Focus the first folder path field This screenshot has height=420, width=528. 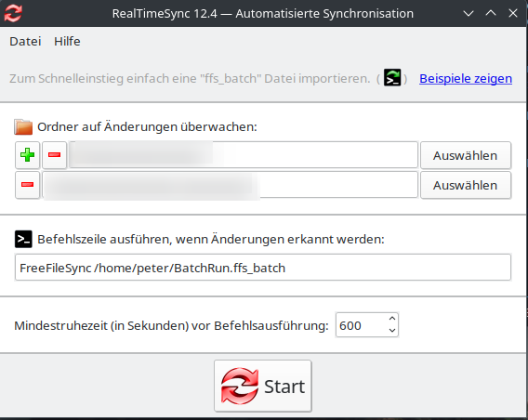pyautogui.click(x=244, y=155)
